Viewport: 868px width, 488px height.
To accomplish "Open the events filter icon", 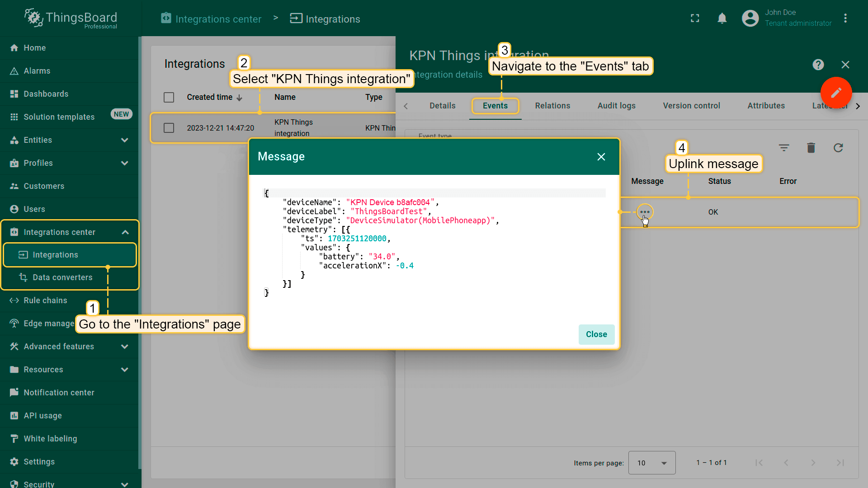I will (x=783, y=148).
